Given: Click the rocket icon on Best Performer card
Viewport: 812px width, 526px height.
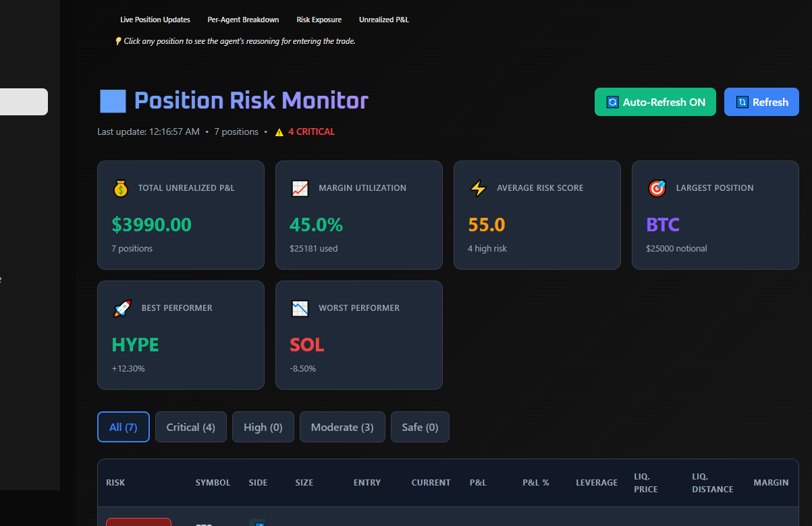Looking at the screenshot, I should [x=122, y=309].
